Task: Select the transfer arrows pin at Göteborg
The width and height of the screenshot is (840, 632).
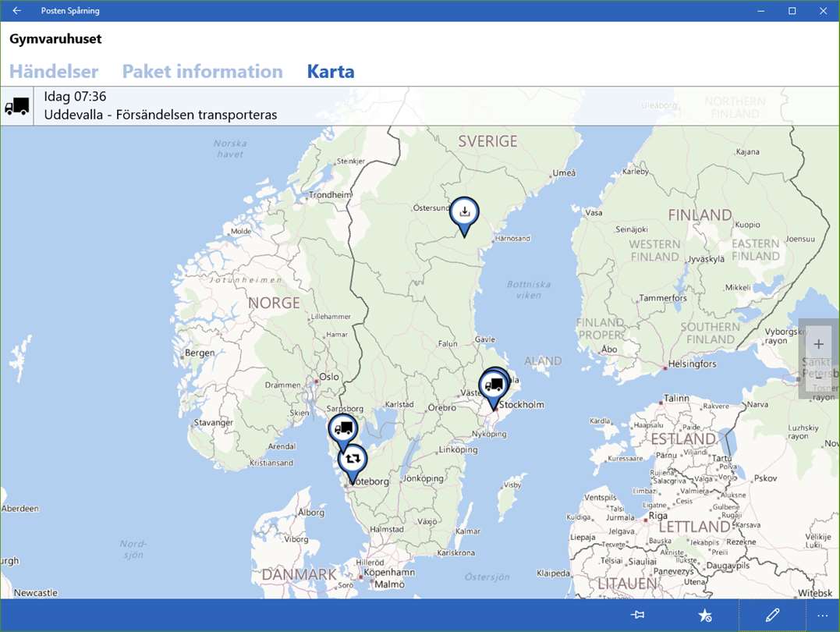Action: [353, 461]
